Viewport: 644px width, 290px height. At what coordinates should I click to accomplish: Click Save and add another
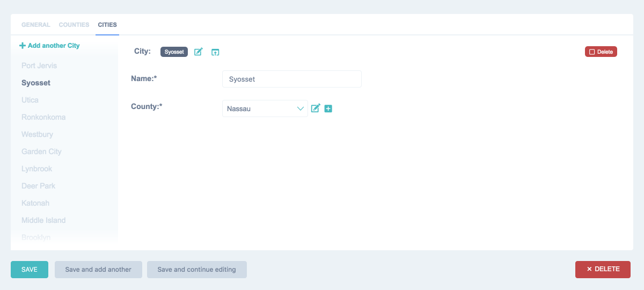98,270
